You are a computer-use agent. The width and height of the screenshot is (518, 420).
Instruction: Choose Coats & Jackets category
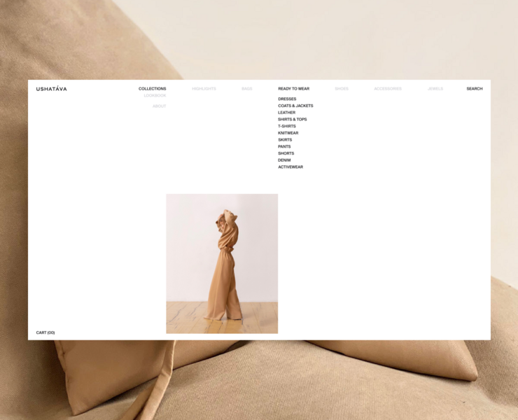pos(295,106)
